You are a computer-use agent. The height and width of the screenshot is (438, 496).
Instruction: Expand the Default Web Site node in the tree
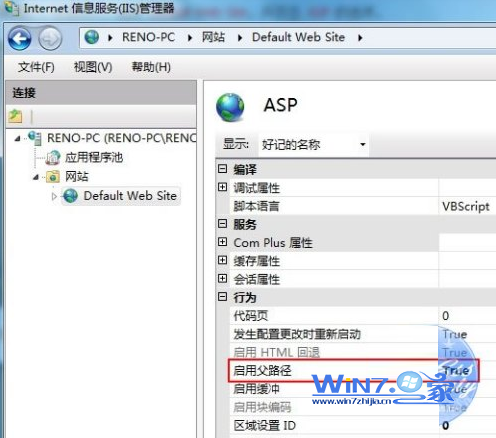pyautogui.click(x=54, y=197)
